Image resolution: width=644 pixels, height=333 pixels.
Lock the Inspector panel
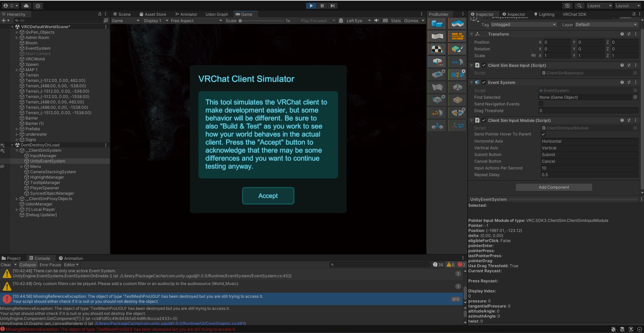point(634,14)
